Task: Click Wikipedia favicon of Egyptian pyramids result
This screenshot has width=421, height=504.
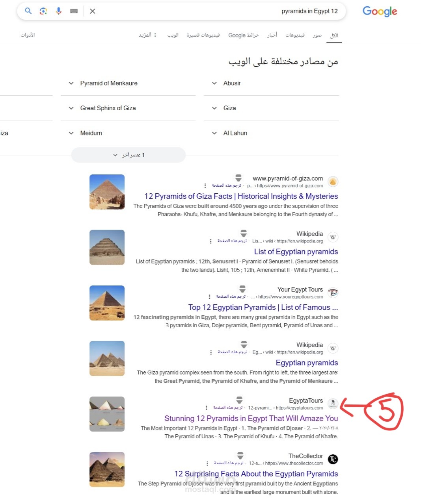Action: pos(333,348)
